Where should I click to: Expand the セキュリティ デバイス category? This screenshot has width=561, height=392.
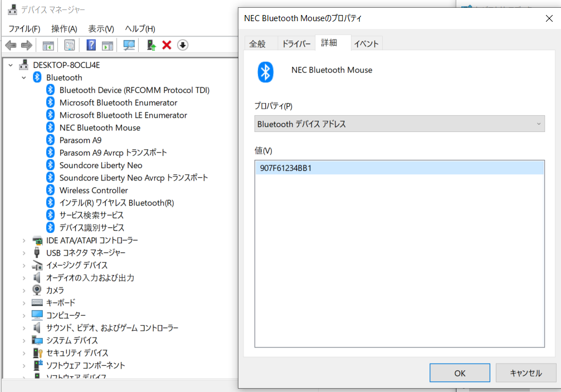24,353
